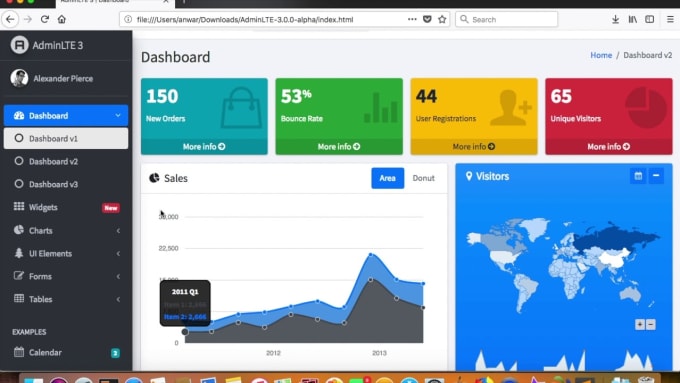
Task: Click the site information icon in address bar
Action: click(x=128, y=19)
